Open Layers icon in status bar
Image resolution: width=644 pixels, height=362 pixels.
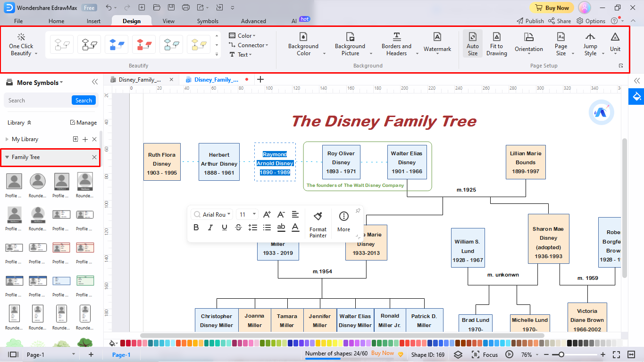click(x=458, y=354)
